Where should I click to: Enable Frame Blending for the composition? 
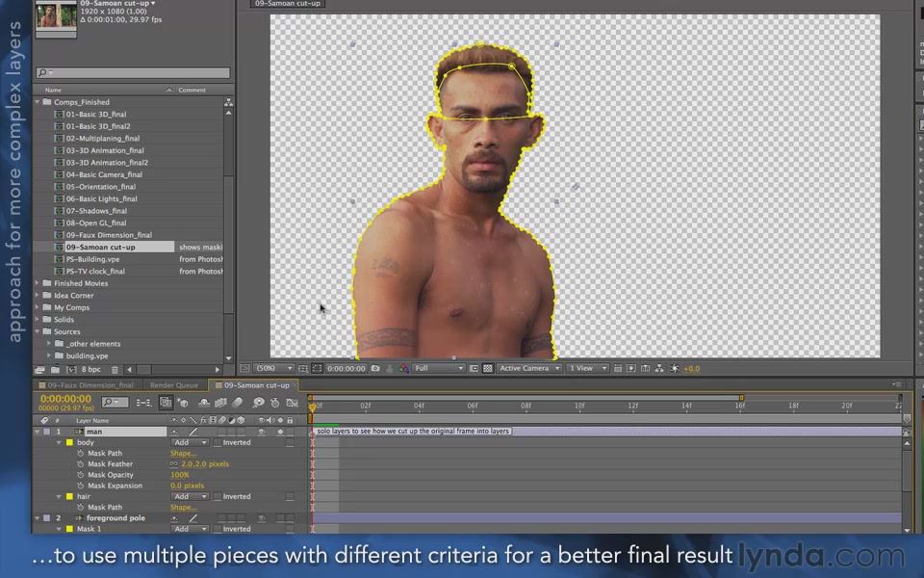coord(221,403)
